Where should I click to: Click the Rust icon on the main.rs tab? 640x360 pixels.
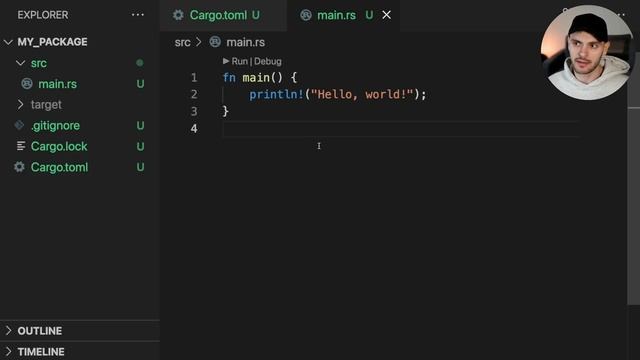click(306, 15)
